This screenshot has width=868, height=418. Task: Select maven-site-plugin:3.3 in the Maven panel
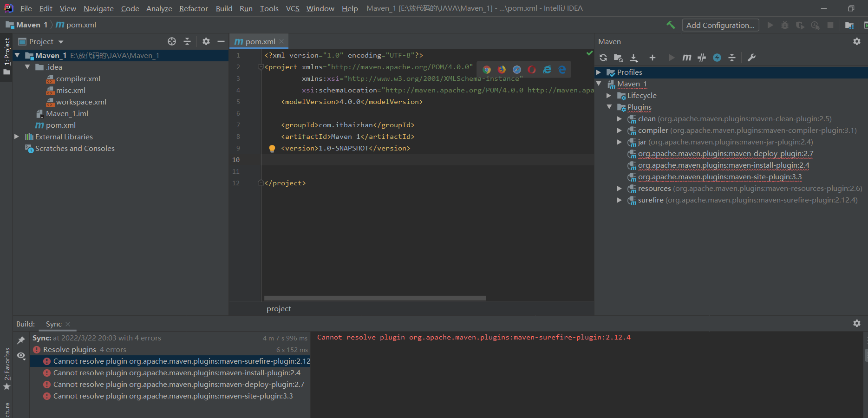tap(720, 177)
